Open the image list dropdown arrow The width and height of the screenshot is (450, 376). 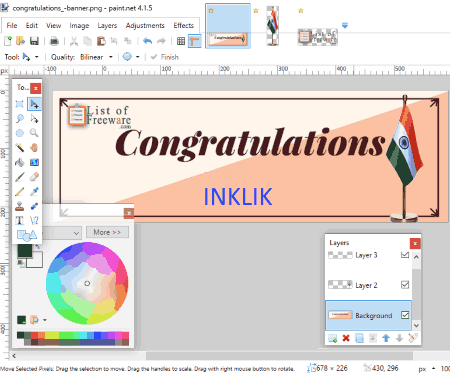(345, 25)
